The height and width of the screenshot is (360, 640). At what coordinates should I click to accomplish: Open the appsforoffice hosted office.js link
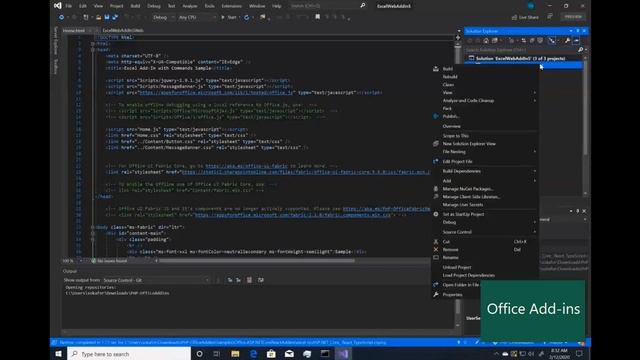click(x=216, y=93)
